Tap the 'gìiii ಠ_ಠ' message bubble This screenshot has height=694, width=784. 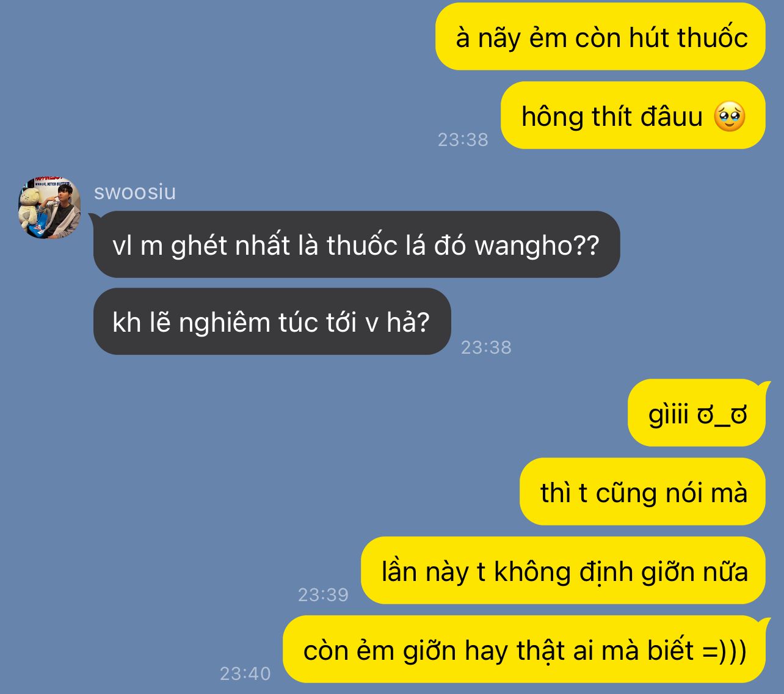pyautogui.click(x=697, y=413)
